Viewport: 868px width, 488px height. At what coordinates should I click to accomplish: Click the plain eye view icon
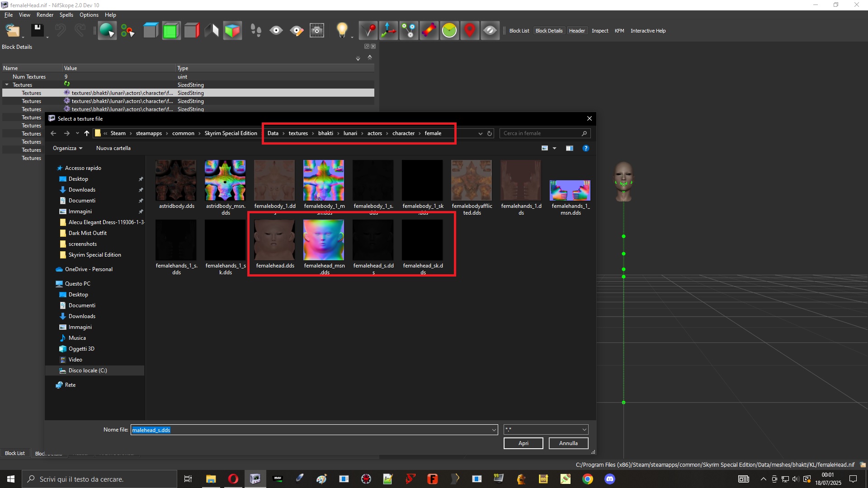(276, 31)
